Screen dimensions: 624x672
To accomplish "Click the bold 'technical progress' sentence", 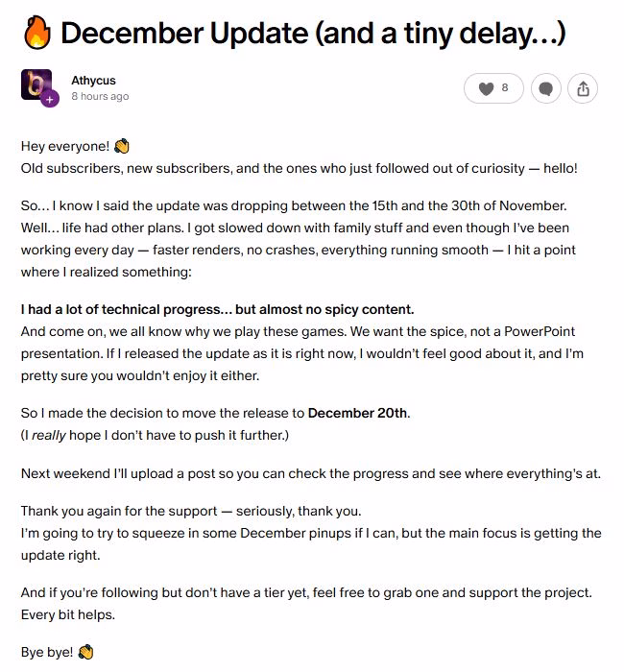I will coord(217,310).
